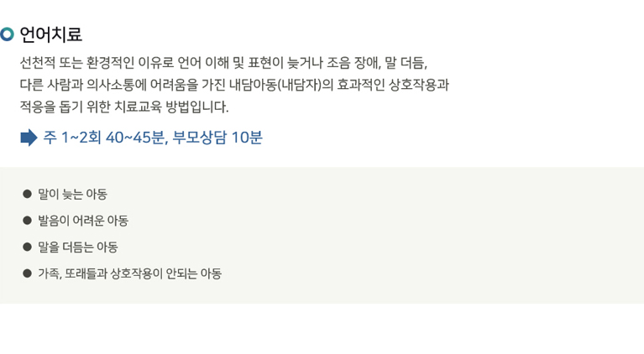The width and height of the screenshot is (644, 354).
Task: Click the 부모상담 10분 text
Action: point(217,138)
